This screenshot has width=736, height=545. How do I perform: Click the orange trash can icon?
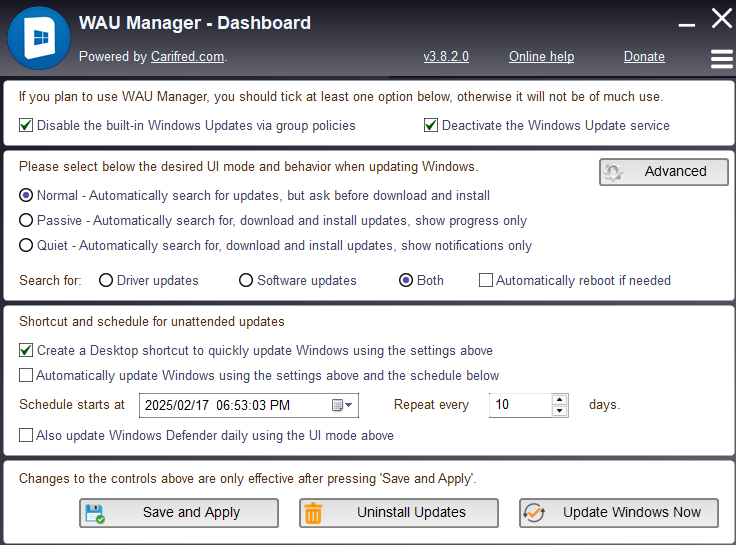[x=313, y=513]
